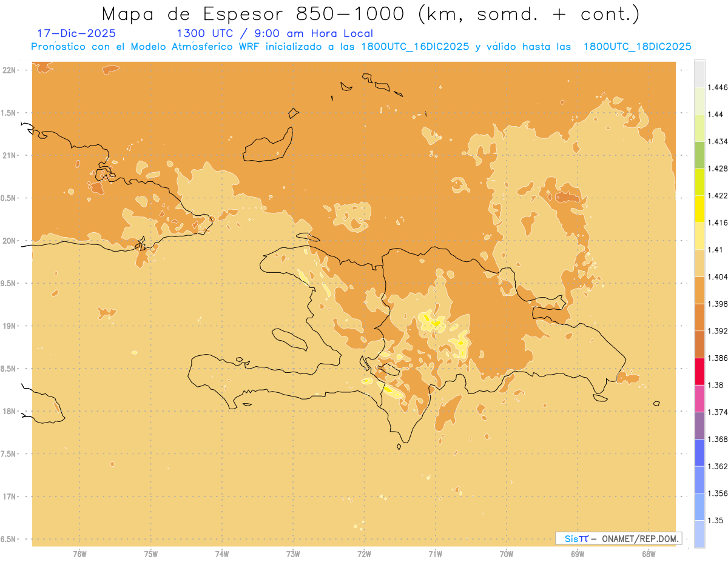Click the latitude label "18N"
This screenshot has width=728, height=562.
[10, 411]
